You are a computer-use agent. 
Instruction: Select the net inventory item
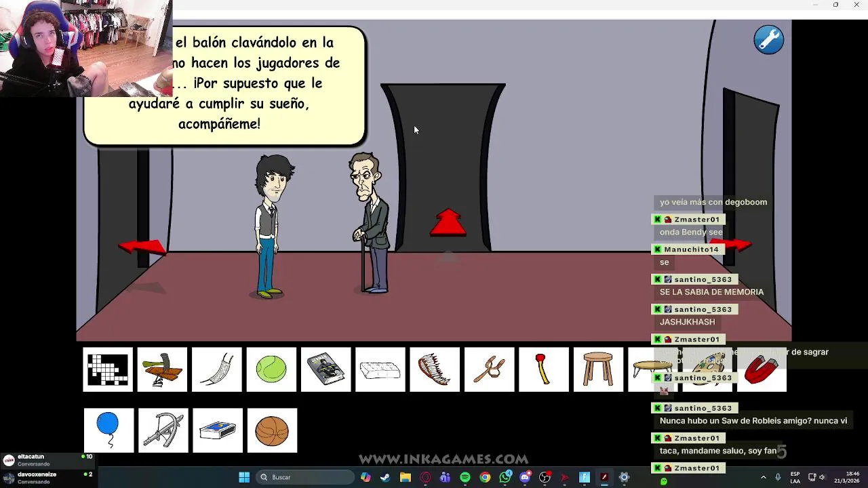[x=217, y=369]
